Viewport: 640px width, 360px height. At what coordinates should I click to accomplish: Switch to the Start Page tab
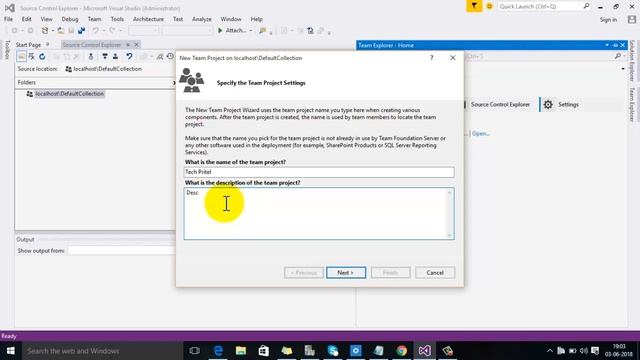pyautogui.click(x=28, y=45)
